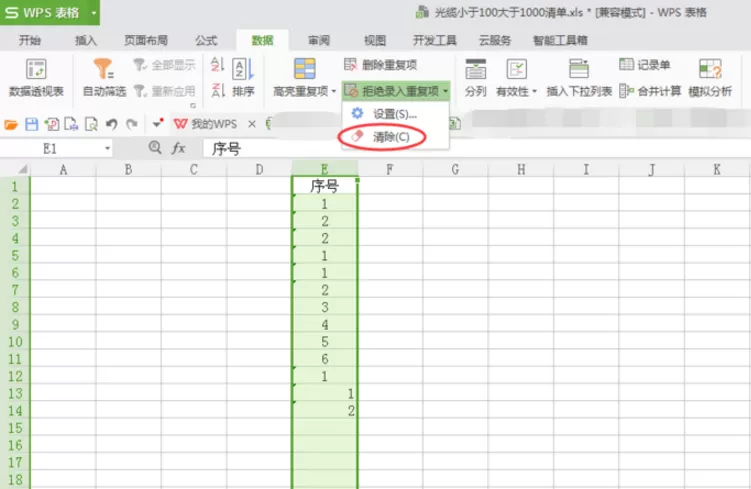The image size is (751, 489).
Task: Click the fx insert function icon
Action: 179,148
